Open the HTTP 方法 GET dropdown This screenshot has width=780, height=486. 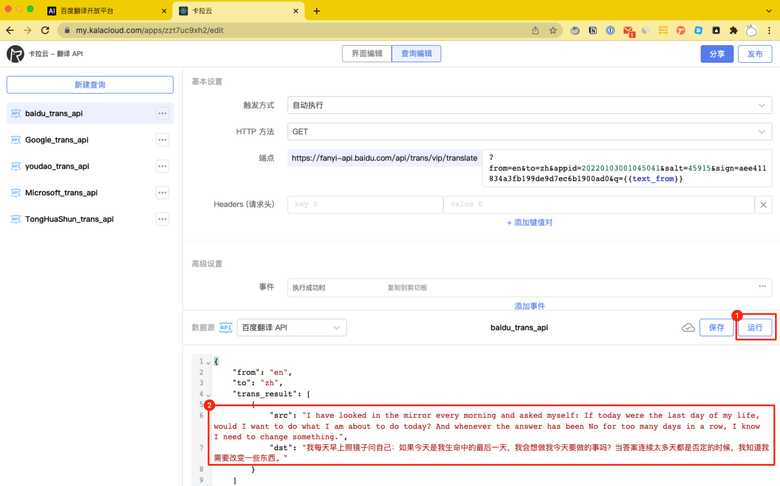coord(529,132)
